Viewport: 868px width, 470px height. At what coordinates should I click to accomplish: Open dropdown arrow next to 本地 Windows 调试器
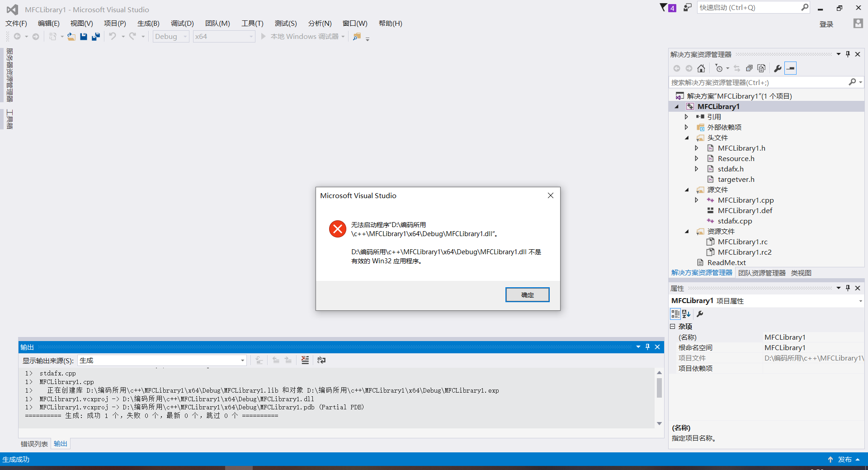pyautogui.click(x=343, y=37)
